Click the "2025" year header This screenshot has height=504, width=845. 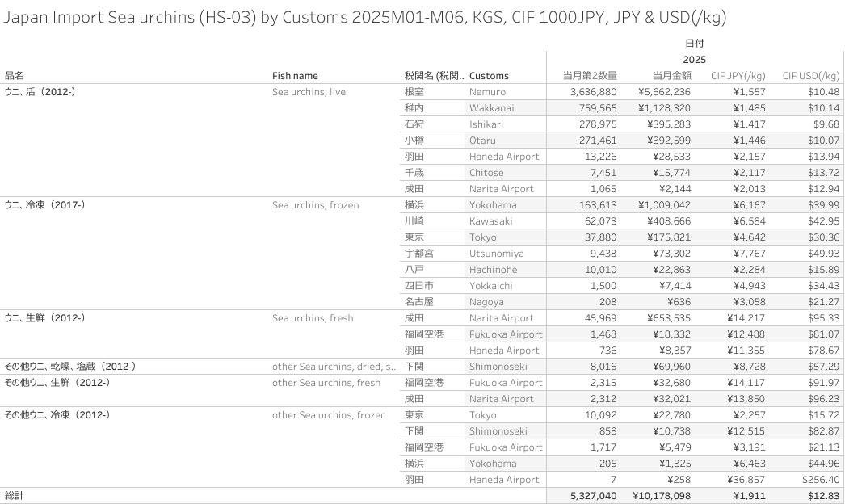click(x=695, y=60)
